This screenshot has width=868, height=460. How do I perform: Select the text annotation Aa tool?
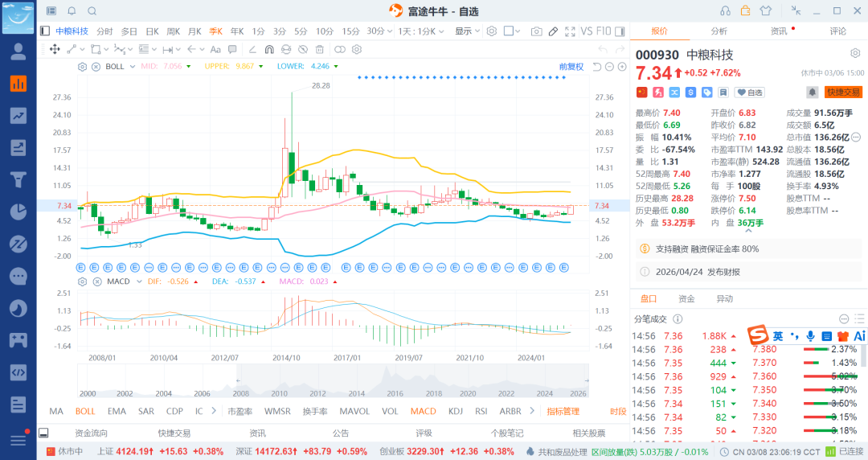215,49
